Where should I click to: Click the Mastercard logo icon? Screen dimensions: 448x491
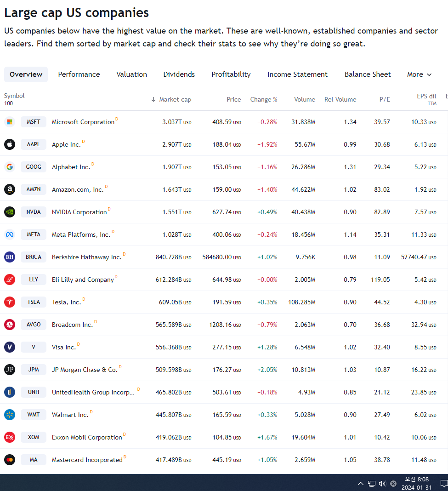10,460
